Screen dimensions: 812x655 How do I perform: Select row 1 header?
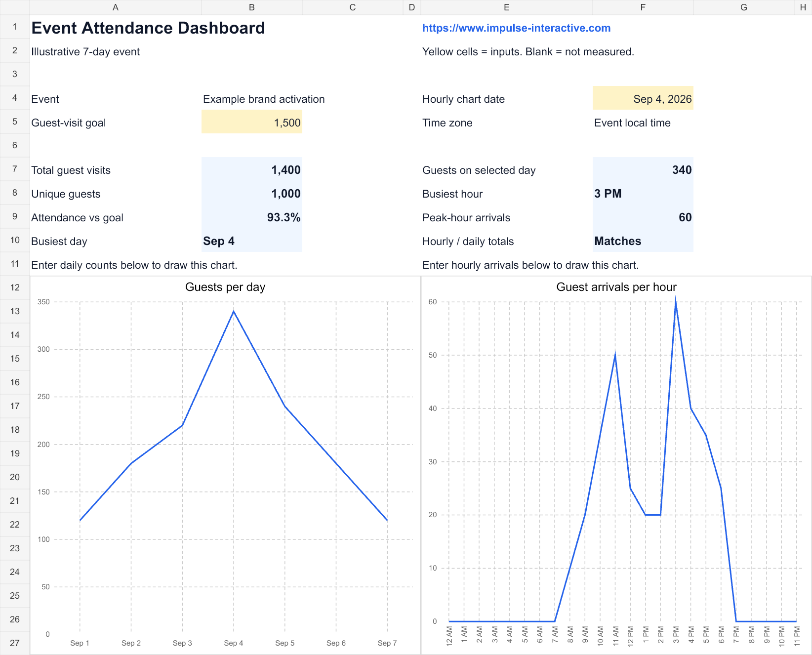click(x=15, y=27)
